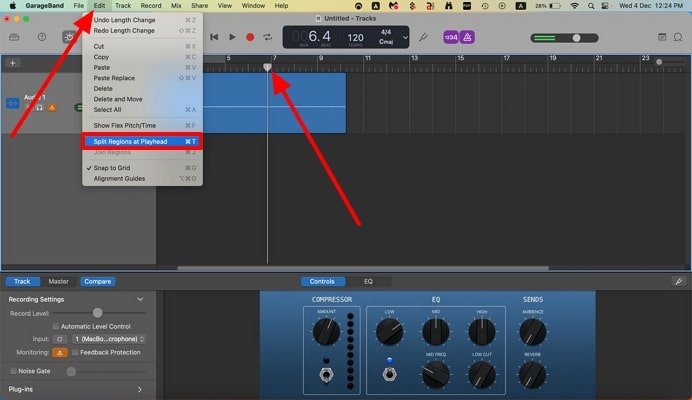
Task: Open the Track menu
Action: (x=123, y=6)
